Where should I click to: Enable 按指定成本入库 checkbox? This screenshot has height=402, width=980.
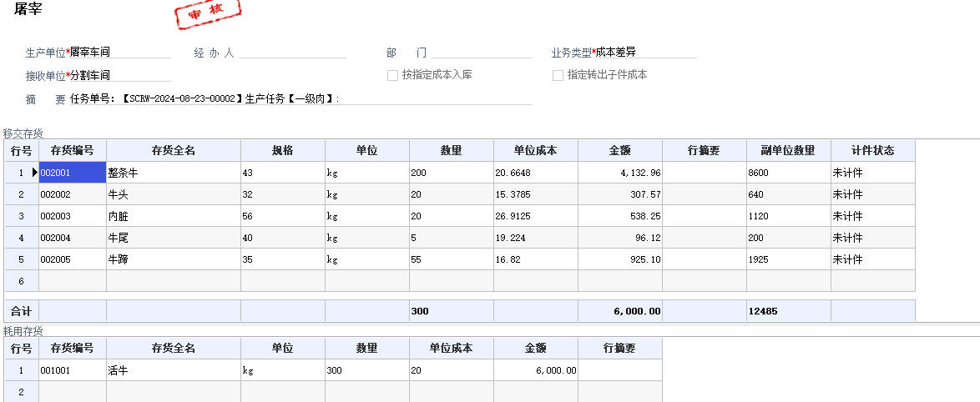[392, 75]
